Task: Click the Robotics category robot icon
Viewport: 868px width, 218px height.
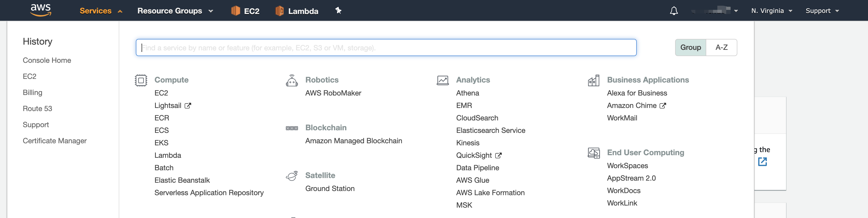Action: coord(292,81)
